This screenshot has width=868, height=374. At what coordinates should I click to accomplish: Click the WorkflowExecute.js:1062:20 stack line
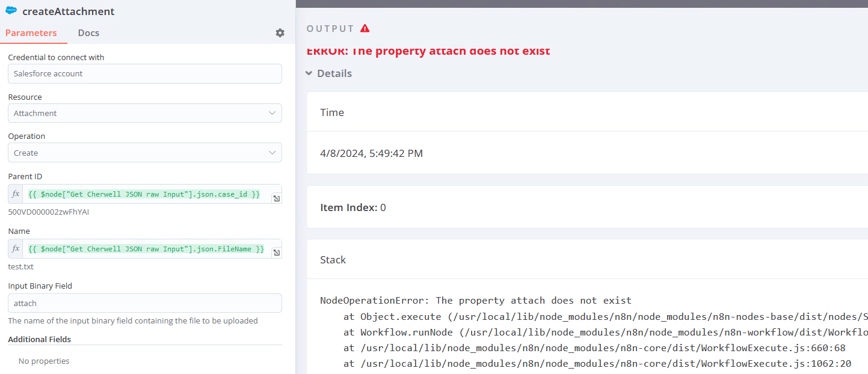coord(597,363)
